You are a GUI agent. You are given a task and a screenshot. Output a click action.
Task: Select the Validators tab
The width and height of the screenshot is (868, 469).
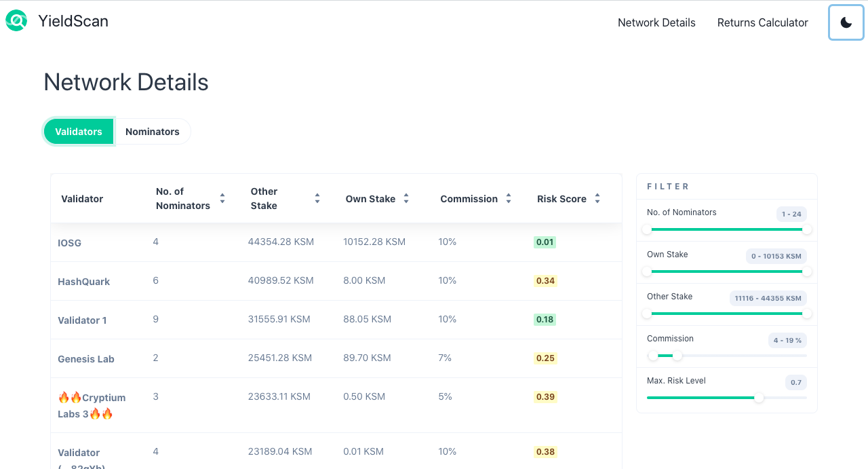pos(79,132)
